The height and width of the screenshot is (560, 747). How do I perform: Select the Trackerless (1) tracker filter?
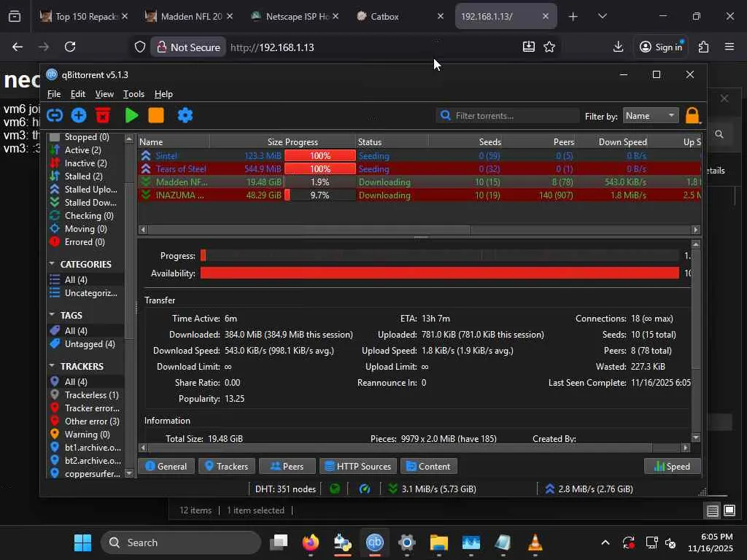(x=85, y=394)
